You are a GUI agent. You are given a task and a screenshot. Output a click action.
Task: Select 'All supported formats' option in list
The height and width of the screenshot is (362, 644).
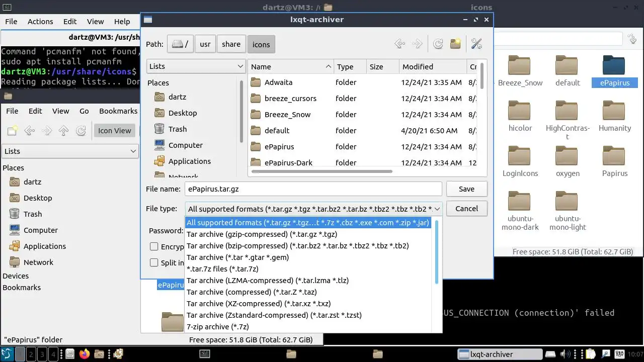point(308,223)
